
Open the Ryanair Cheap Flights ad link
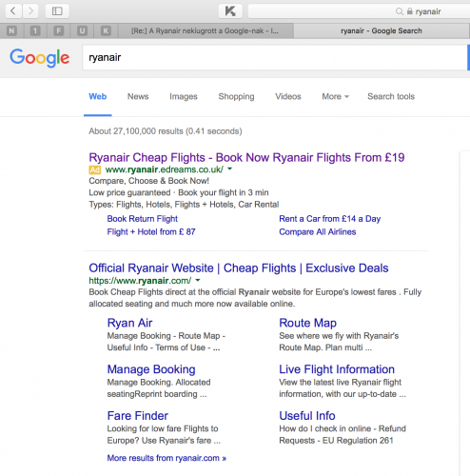(x=246, y=157)
